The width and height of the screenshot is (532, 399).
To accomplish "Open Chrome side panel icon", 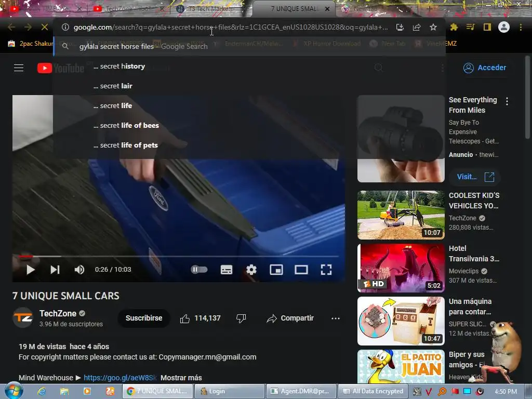I will 487,27.
